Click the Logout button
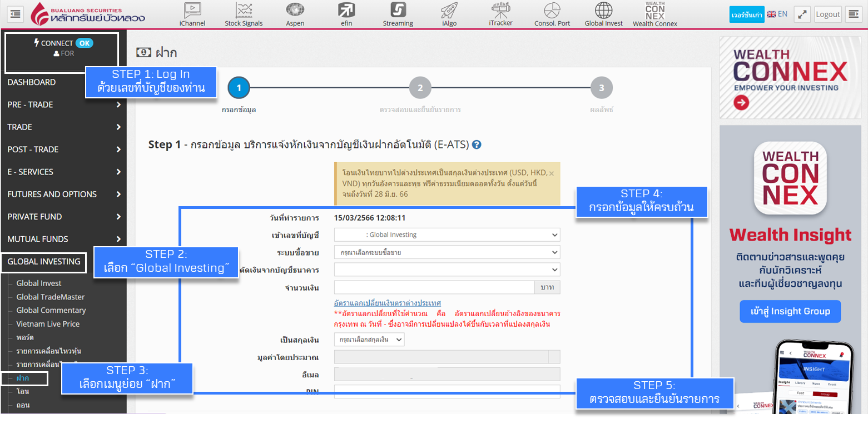 (x=828, y=14)
